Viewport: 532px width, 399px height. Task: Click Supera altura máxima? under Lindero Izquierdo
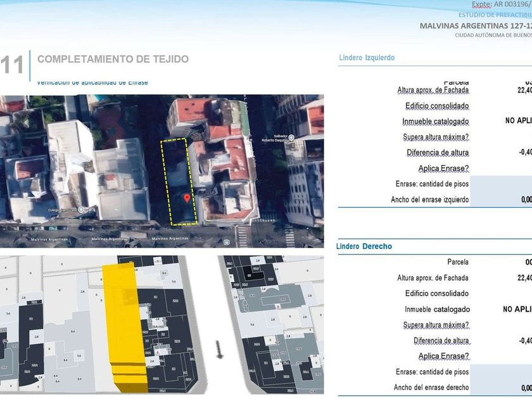pyautogui.click(x=436, y=137)
